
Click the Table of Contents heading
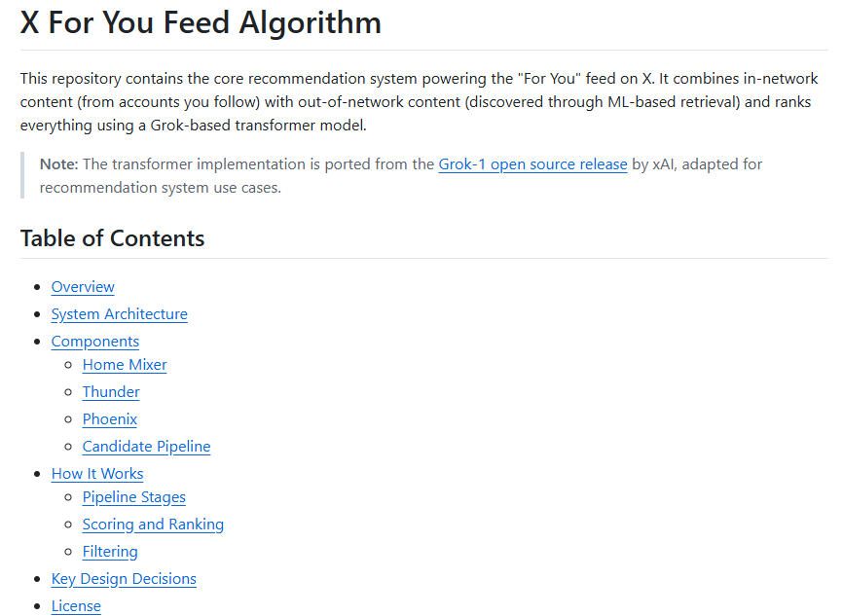click(x=112, y=238)
